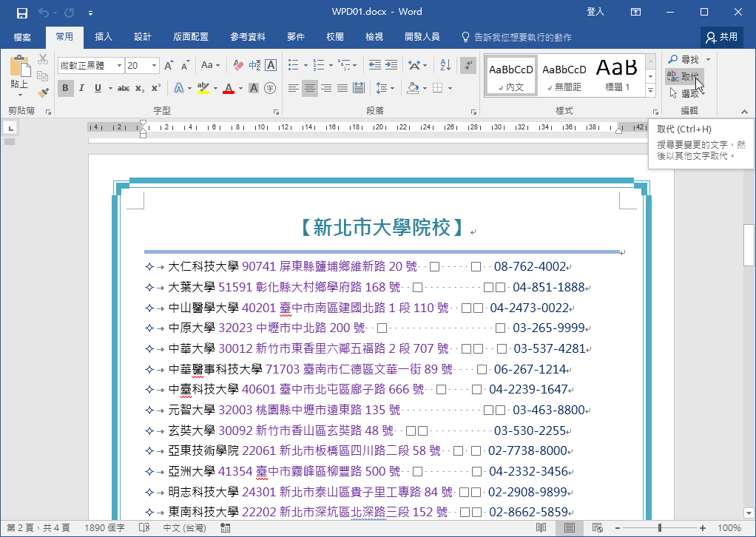Switch to the 設計 tab
756x537 pixels.
tap(143, 37)
